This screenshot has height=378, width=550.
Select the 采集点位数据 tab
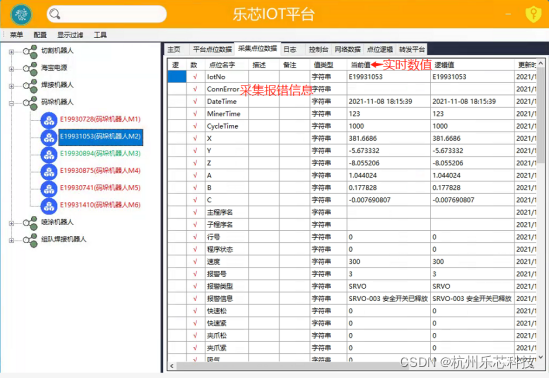(257, 49)
